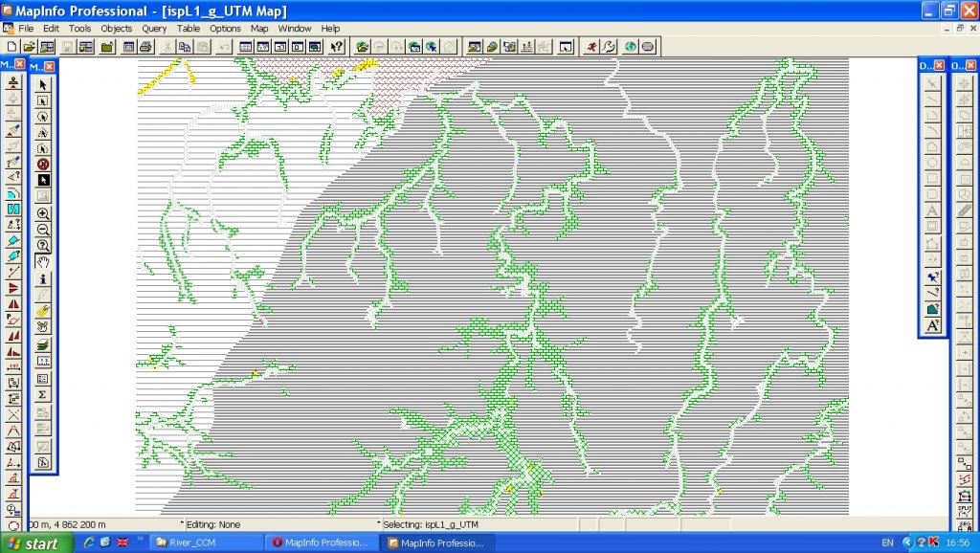Switch to River_CCM taskbar window
This screenshot has height=553, width=980.
201,542
